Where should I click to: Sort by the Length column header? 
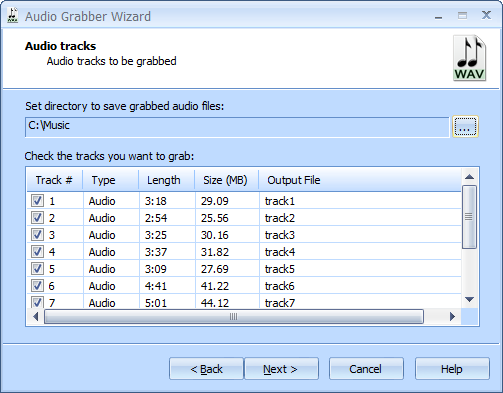(x=167, y=180)
